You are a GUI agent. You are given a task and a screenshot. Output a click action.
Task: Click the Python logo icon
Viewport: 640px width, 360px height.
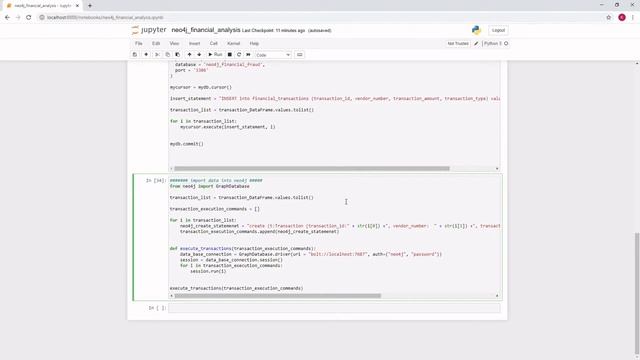(476, 30)
